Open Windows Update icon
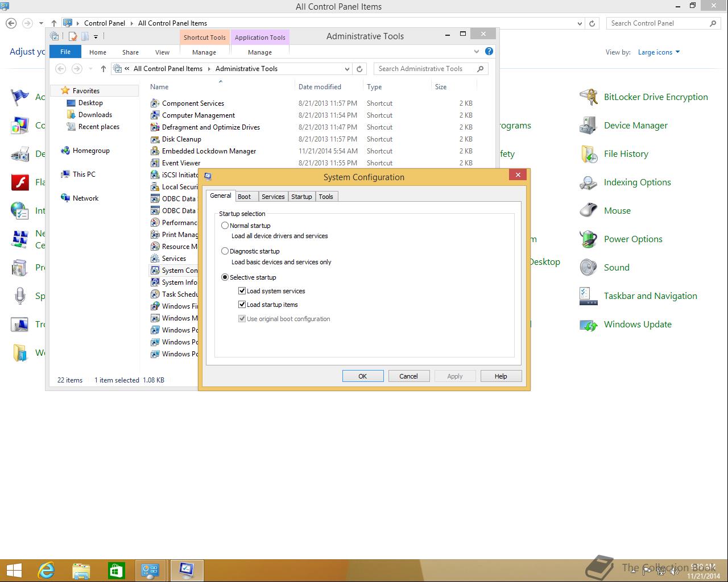 (588, 325)
